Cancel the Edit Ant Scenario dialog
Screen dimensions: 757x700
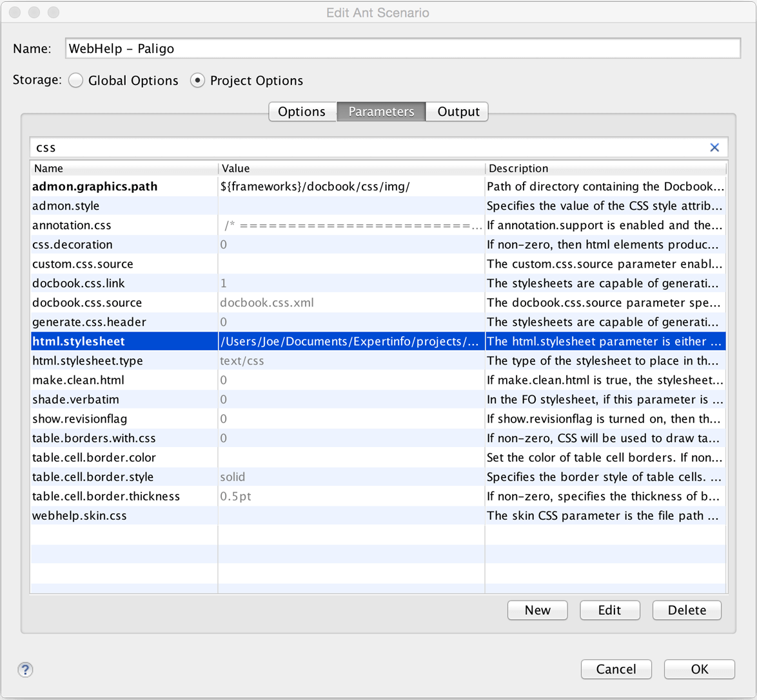tap(616, 669)
